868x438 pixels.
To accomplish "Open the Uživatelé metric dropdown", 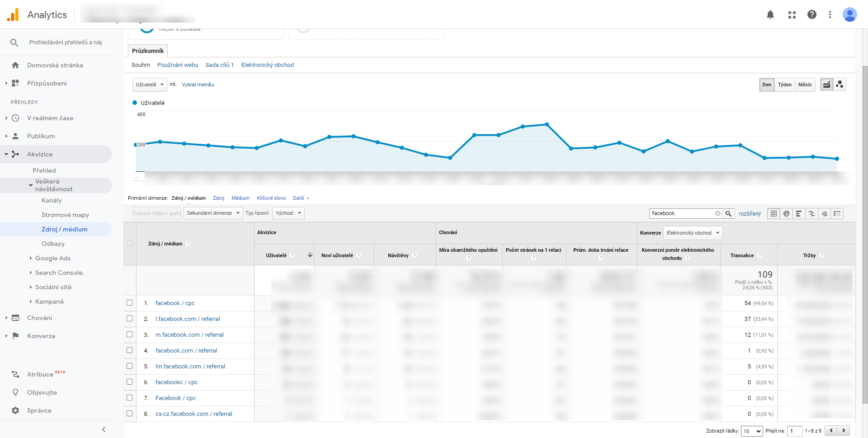I will pos(150,85).
